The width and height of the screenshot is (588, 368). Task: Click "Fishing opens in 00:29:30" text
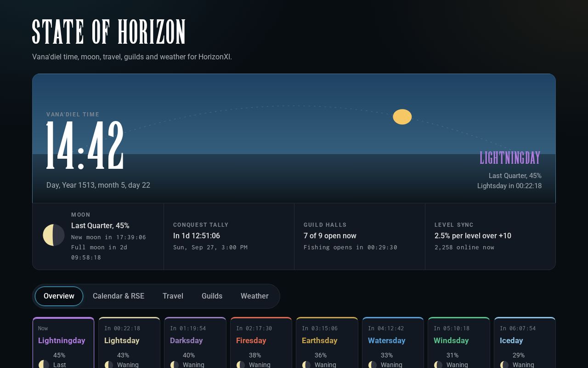pos(351,247)
